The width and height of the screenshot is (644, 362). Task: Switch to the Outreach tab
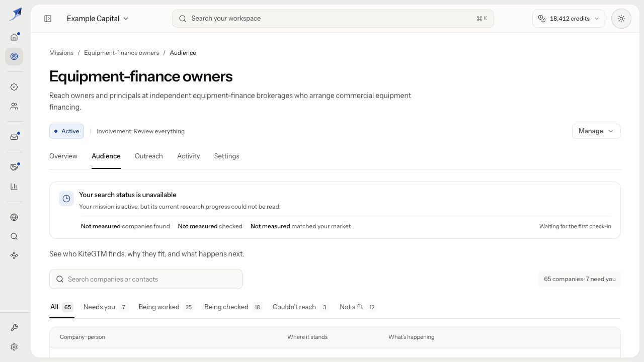point(149,156)
